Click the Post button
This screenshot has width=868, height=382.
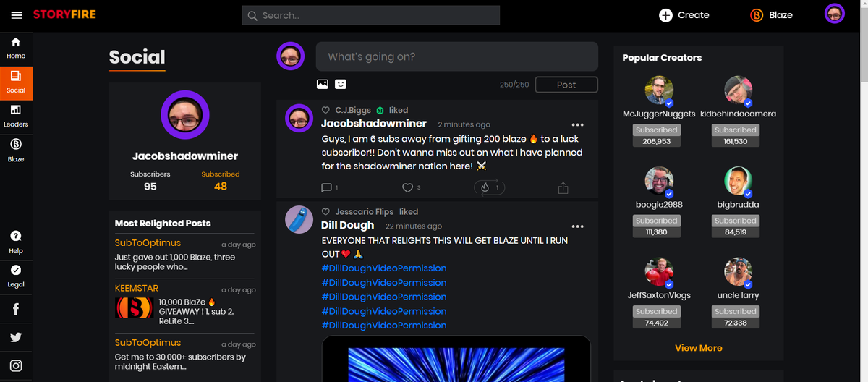click(x=566, y=85)
